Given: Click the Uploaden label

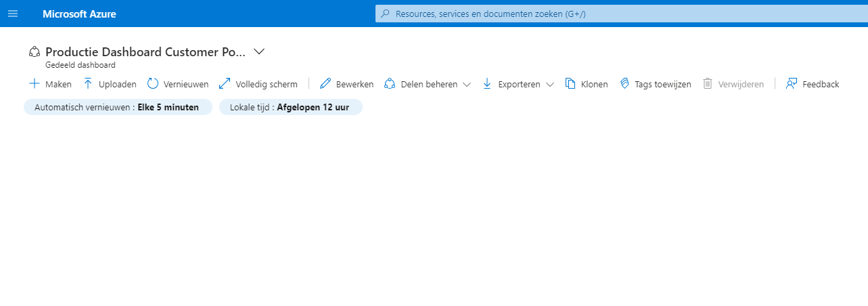Looking at the screenshot, I should click(x=118, y=85).
